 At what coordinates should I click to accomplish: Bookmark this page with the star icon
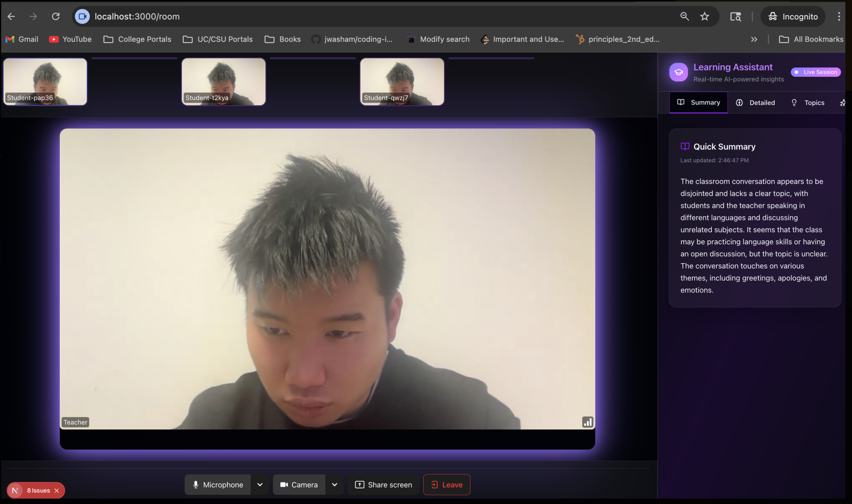click(x=704, y=16)
